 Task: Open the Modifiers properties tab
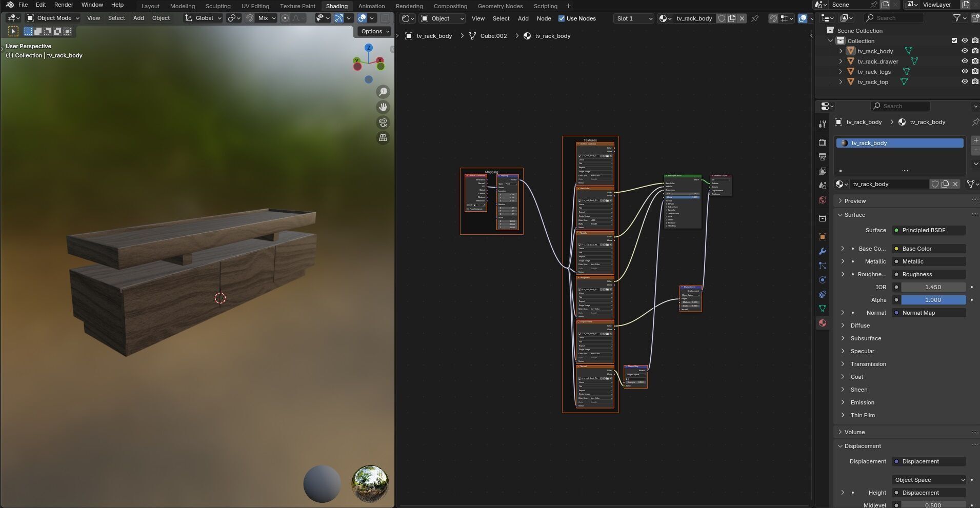pos(823,251)
